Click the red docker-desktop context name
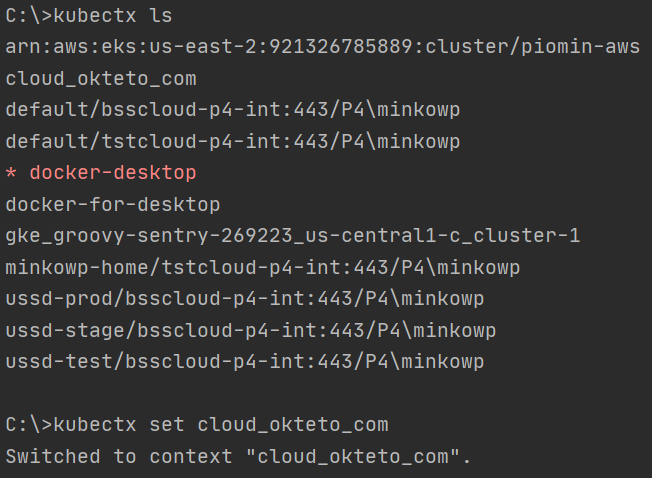The width and height of the screenshot is (652, 478). click(x=113, y=173)
